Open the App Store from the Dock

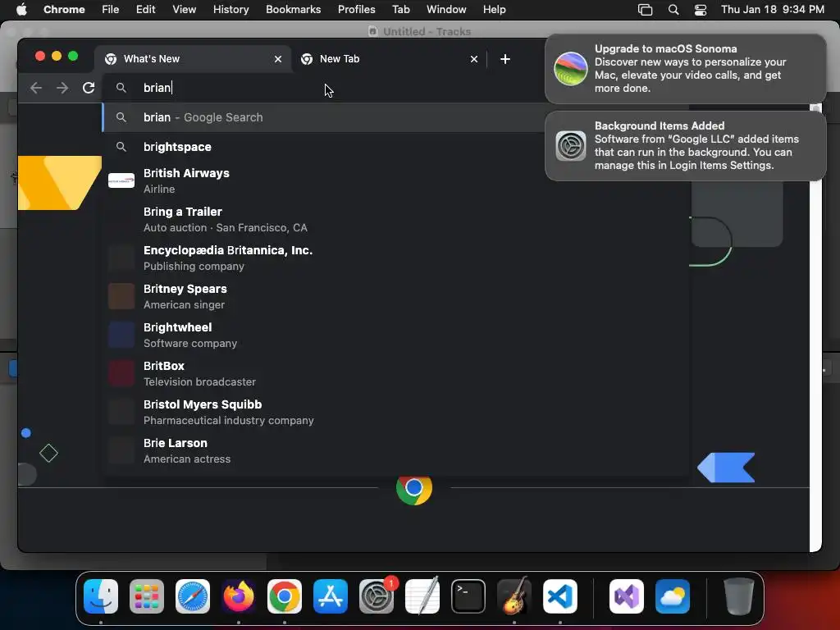(331, 596)
